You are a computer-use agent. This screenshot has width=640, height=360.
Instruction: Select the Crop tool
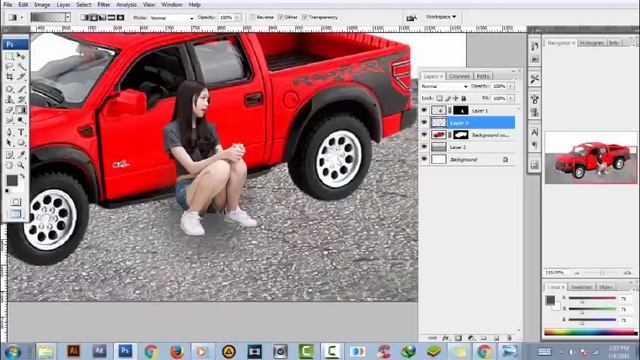[9, 77]
